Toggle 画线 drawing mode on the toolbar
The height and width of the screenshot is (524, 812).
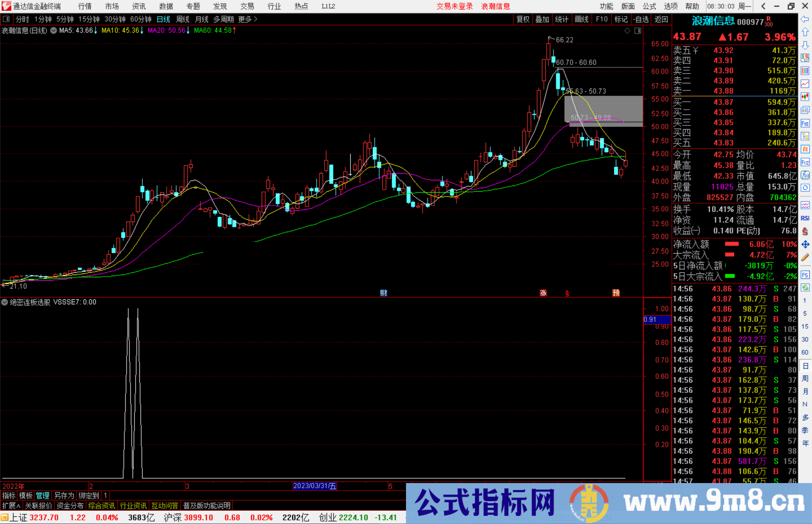point(582,19)
